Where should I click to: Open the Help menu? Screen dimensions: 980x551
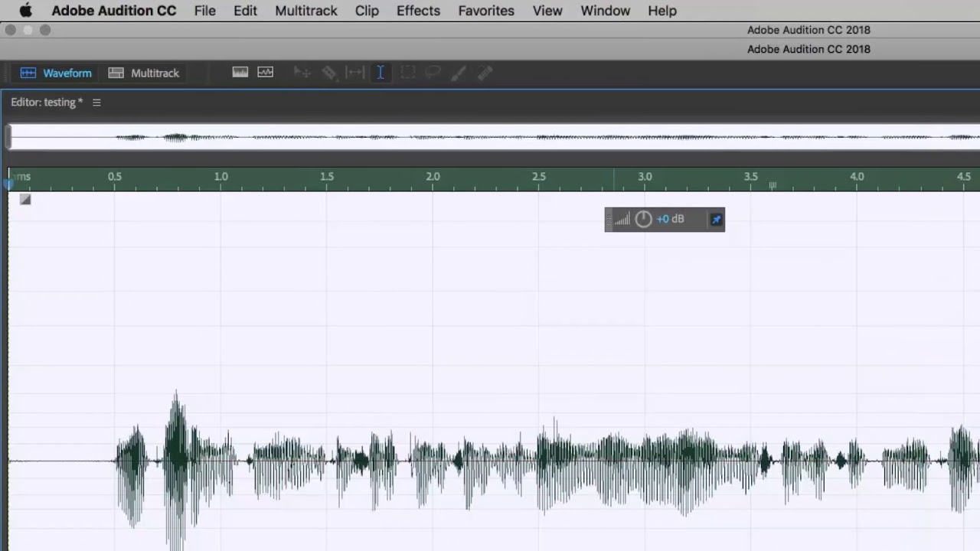click(662, 11)
